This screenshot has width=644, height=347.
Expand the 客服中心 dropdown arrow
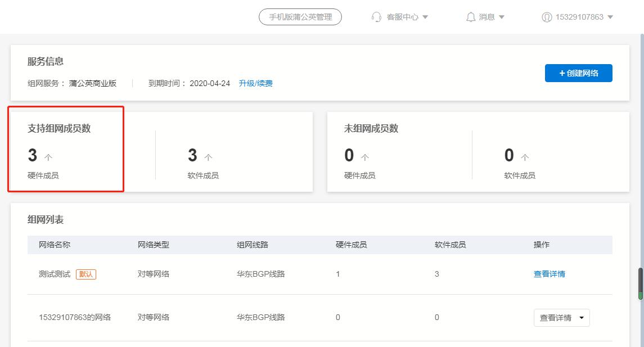point(426,17)
